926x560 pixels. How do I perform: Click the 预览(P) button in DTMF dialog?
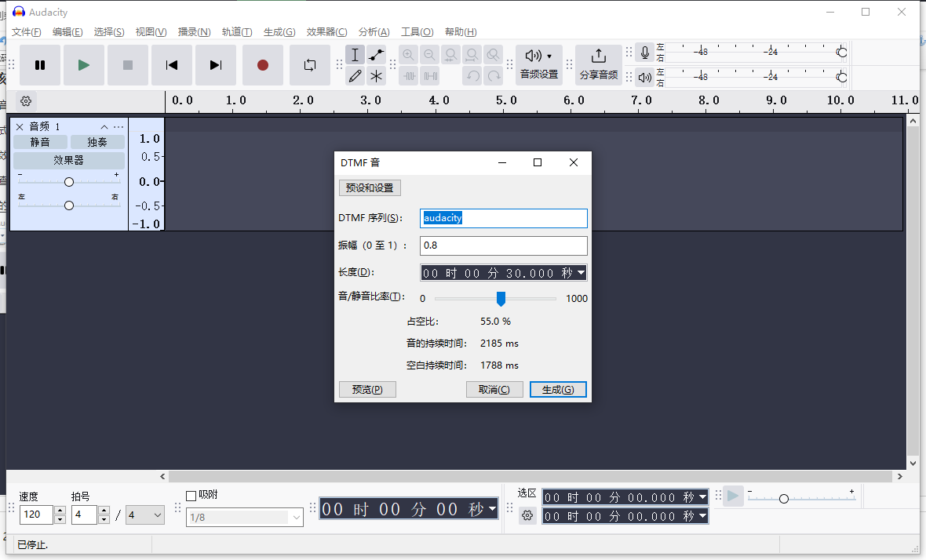(x=367, y=389)
